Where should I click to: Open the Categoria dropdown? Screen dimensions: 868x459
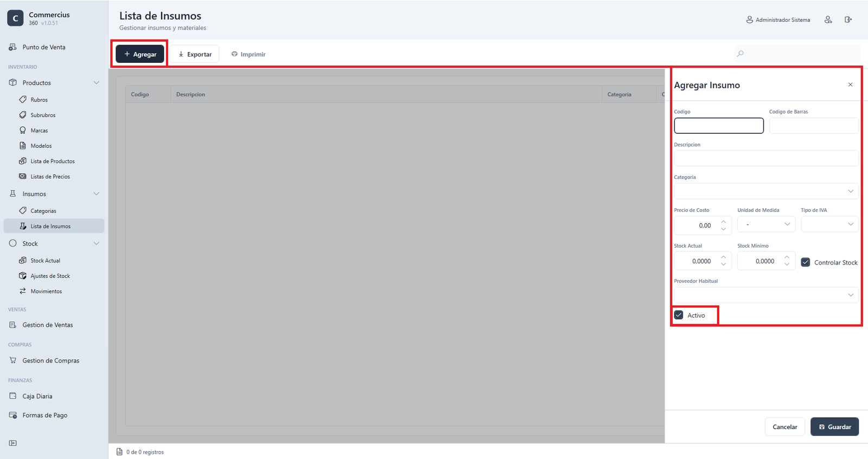tap(766, 191)
